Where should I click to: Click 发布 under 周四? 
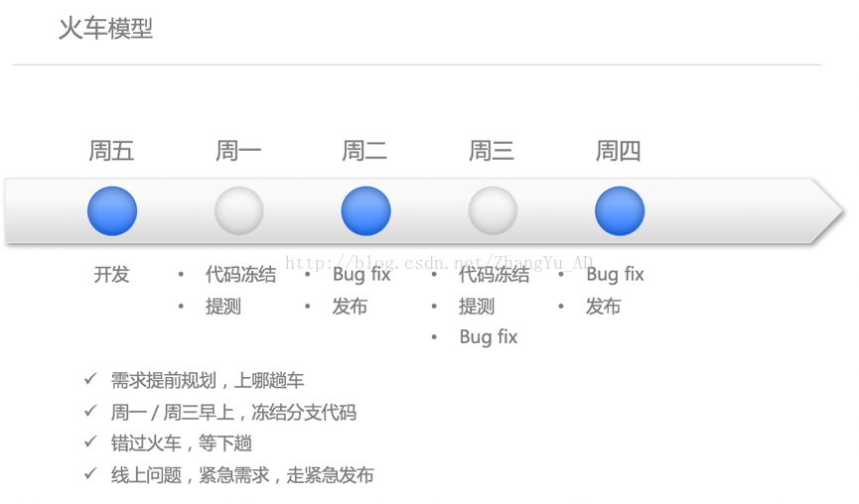603,306
